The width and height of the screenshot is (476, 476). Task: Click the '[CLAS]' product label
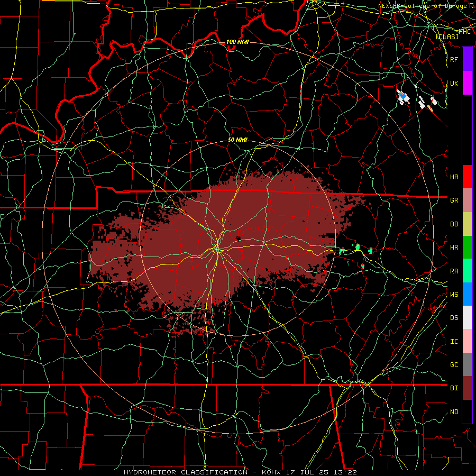tap(447, 36)
